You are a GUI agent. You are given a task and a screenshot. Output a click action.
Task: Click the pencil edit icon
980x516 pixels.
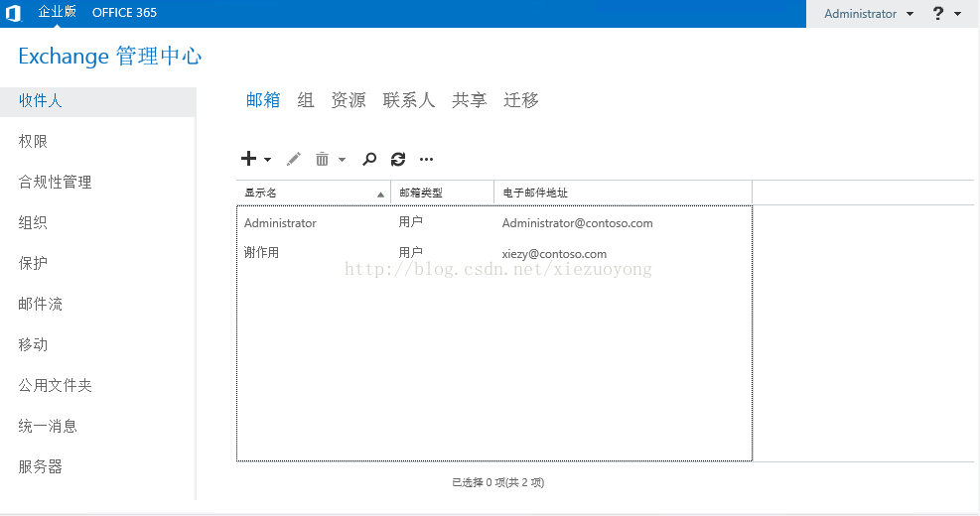click(294, 160)
